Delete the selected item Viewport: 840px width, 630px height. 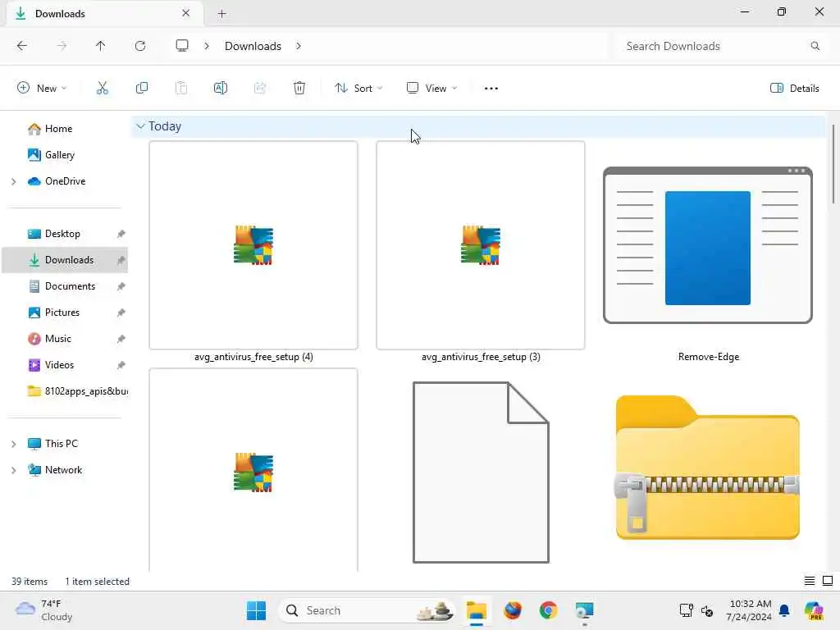[x=299, y=88]
